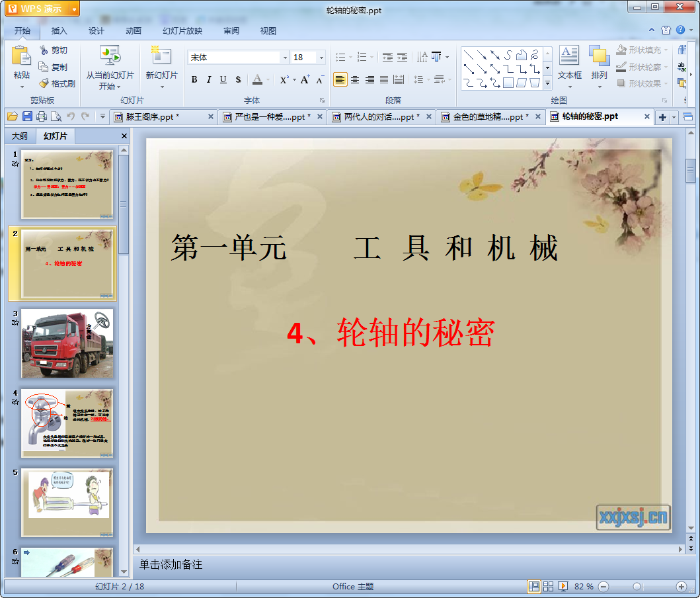Toggle bold formatting
Image resolution: width=700 pixels, height=598 pixels.
pos(194,79)
